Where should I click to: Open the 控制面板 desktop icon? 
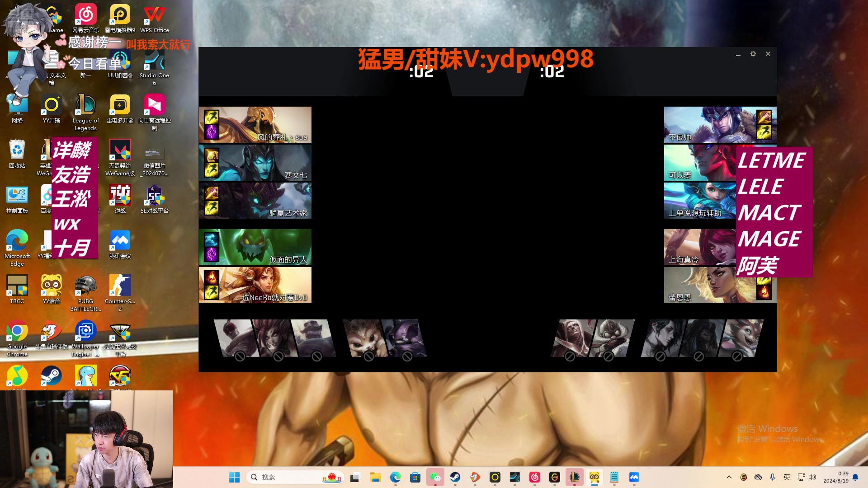[x=17, y=199]
